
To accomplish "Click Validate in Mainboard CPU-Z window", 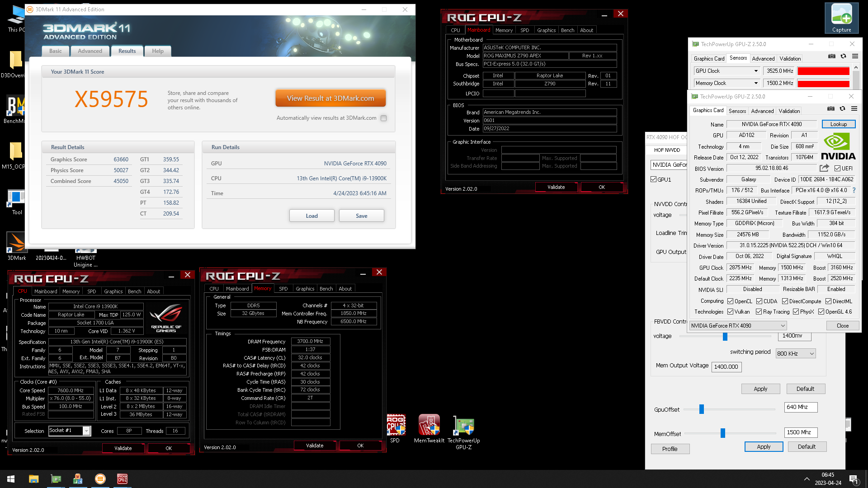I will tap(556, 187).
